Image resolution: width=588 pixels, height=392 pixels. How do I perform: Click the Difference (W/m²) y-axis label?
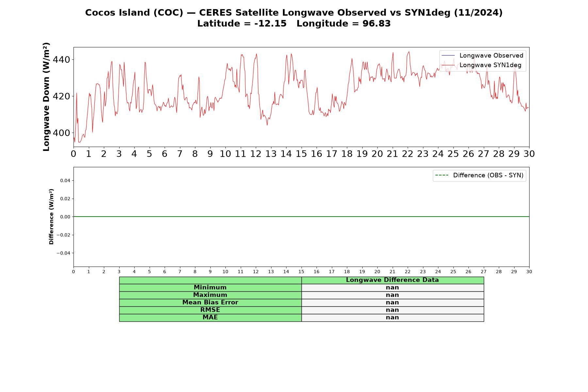51,217
